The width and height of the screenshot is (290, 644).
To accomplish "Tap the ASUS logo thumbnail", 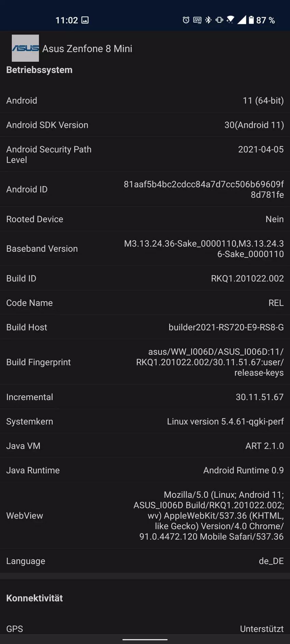I will coord(25,48).
